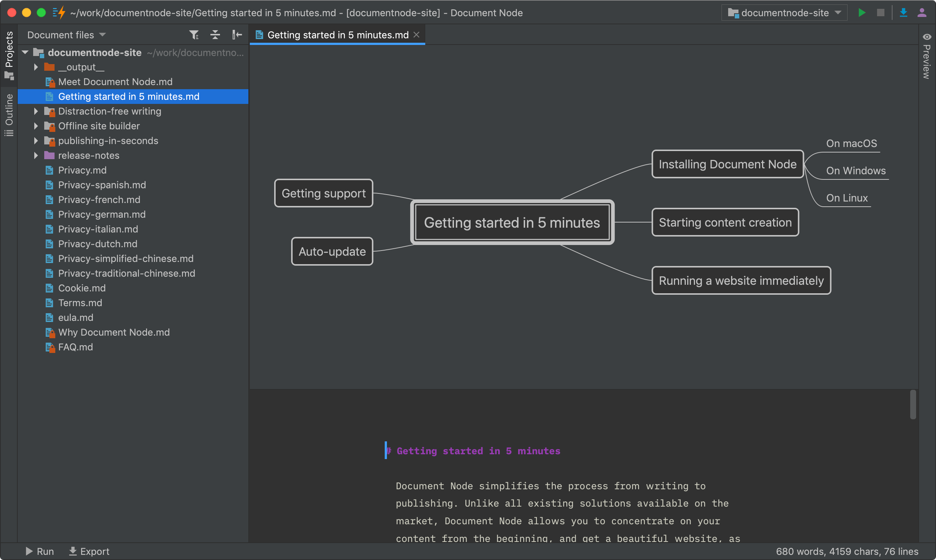Switch to the Projects side tab

coord(9,56)
